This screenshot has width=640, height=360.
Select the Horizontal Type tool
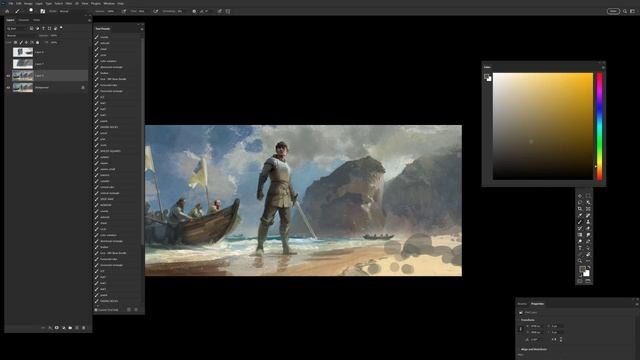click(580, 248)
